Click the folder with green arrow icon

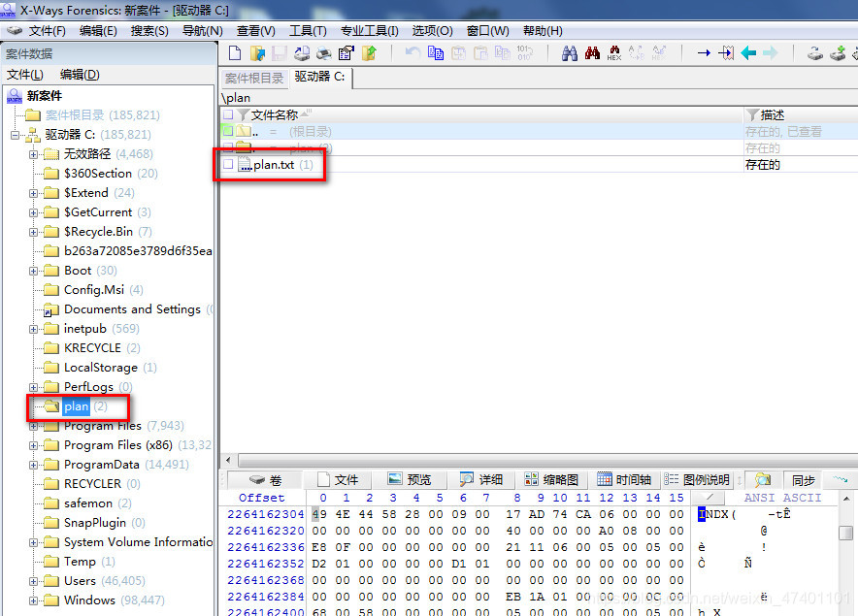pos(369,53)
